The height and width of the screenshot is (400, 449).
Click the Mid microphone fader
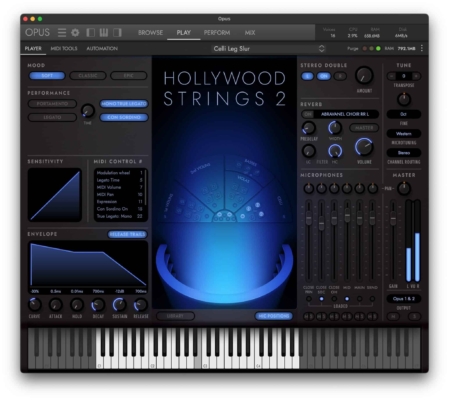(347, 215)
